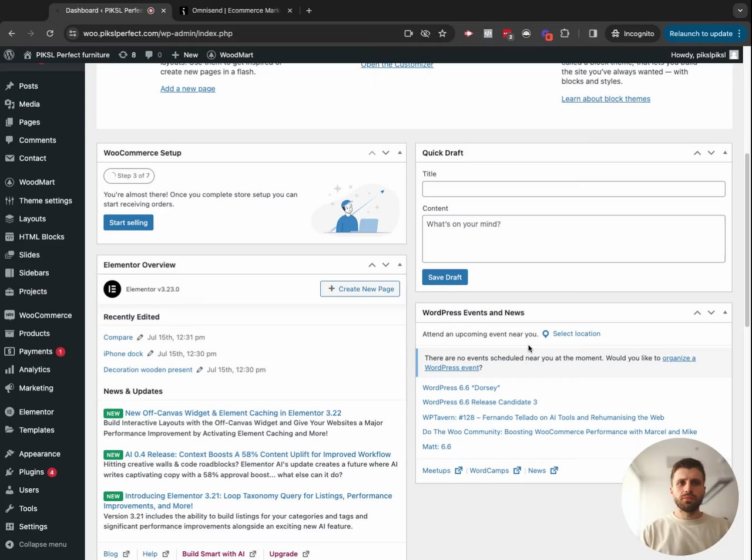
Task: Move Elementor Overview widget down
Action: pyautogui.click(x=386, y=265)
